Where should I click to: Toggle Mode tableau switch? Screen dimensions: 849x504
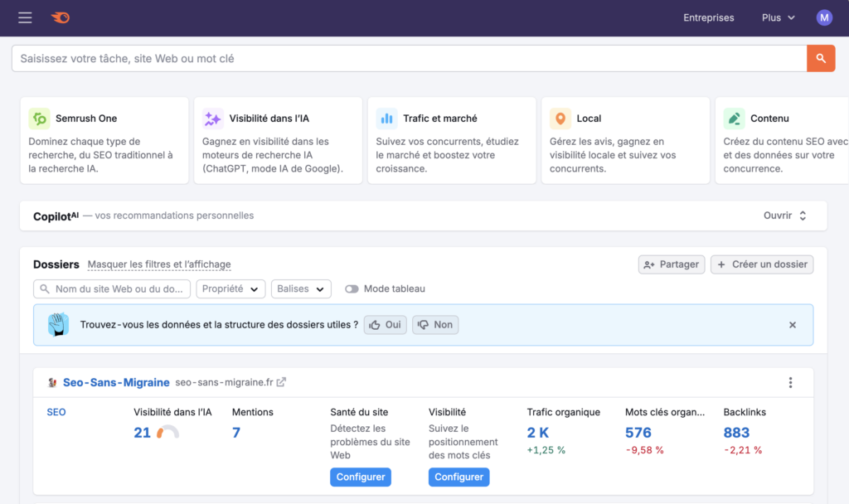point(352,289)
